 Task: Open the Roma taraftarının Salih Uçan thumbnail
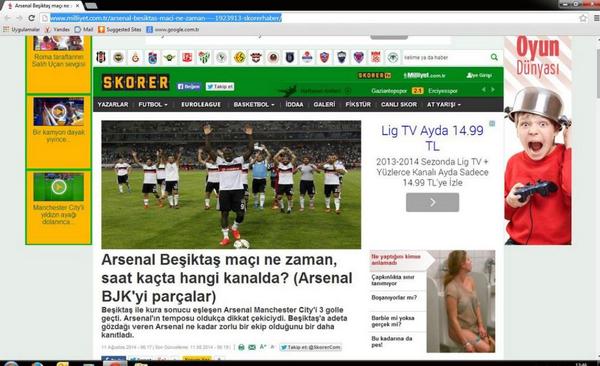[x=59, y=43]
